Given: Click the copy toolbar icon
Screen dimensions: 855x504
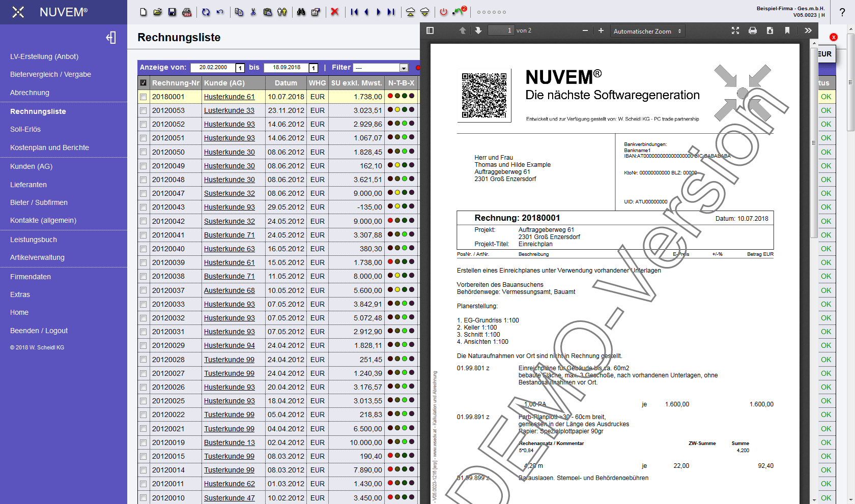Looking at the screenshot, I should click(x=239, y=12).
